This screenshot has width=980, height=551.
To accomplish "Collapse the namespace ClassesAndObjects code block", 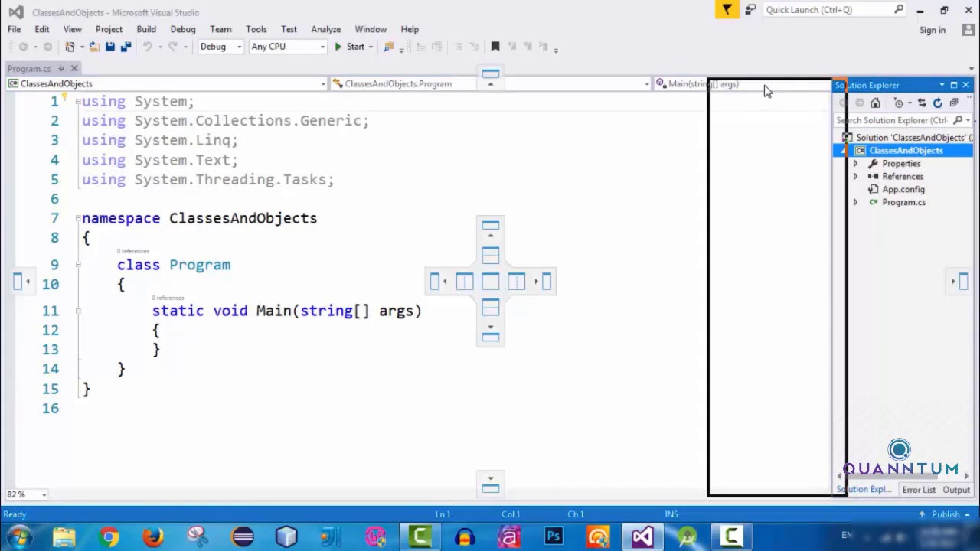I will (78, 218).
